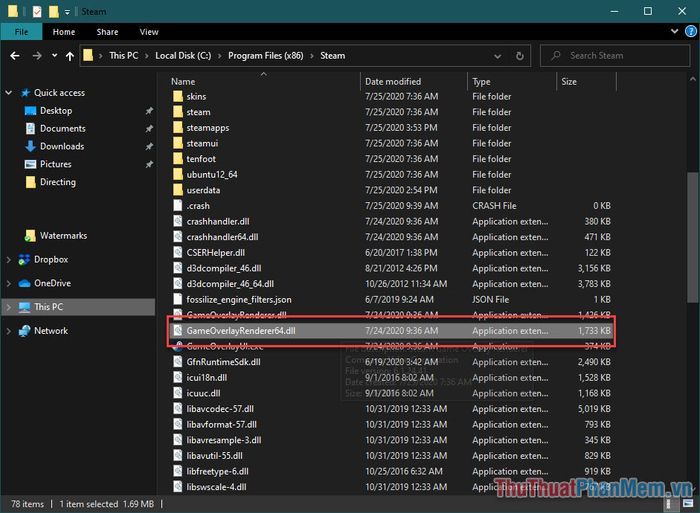This screenshot has width=700, height=513.
Task: Expand the OneDrive tree node
Action: tap(8, 283)
